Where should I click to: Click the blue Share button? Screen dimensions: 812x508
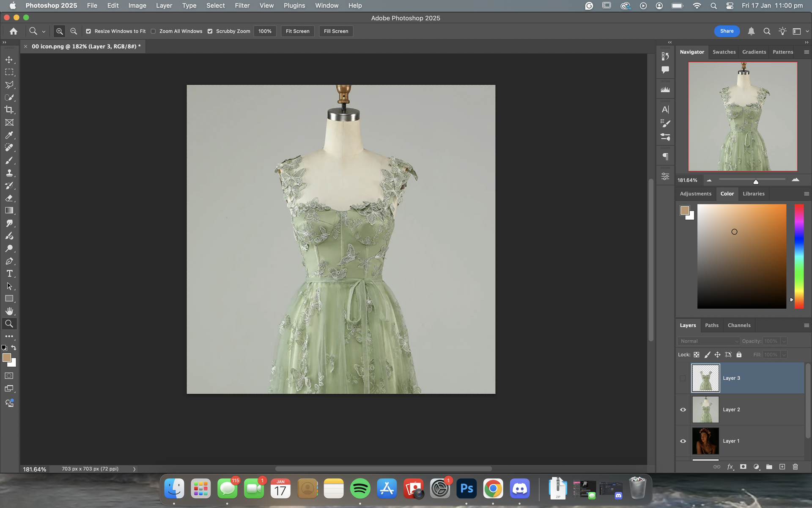coord(727,31)
